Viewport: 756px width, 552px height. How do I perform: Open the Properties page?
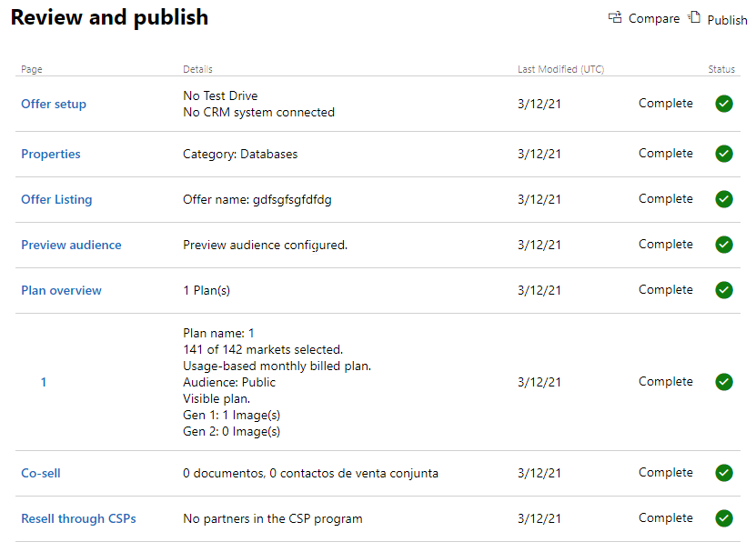pyautogui.click(x=50, y=154)
